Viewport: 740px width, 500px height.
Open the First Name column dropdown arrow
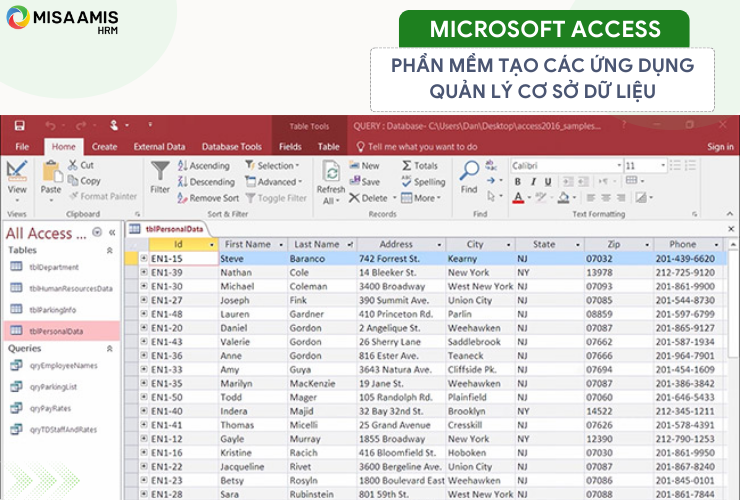pos(281,245)
